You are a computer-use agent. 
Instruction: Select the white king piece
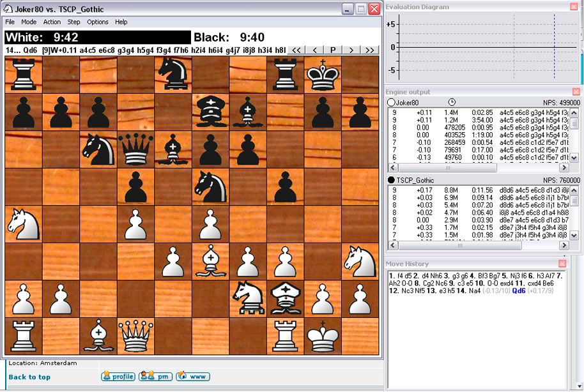[323, 336]
